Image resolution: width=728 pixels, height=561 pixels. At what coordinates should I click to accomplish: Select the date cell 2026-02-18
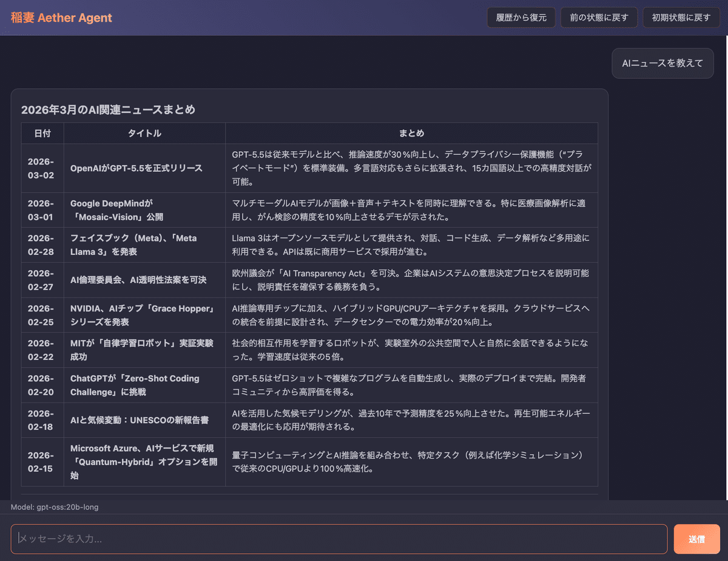coord(42,420)
